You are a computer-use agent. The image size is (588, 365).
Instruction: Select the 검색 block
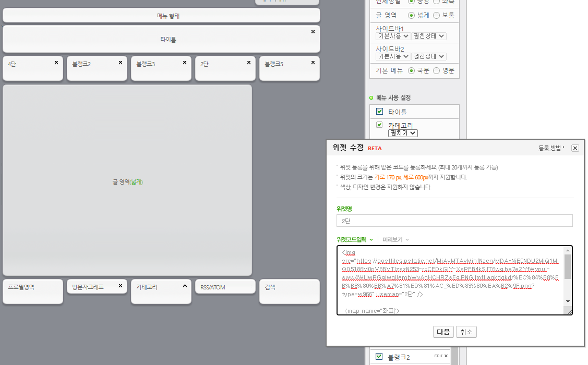289,291
